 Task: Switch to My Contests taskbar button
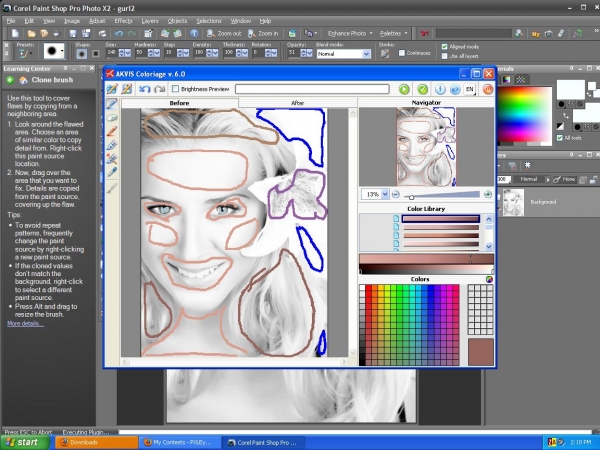pyautogui.click(x=180, y=442)
